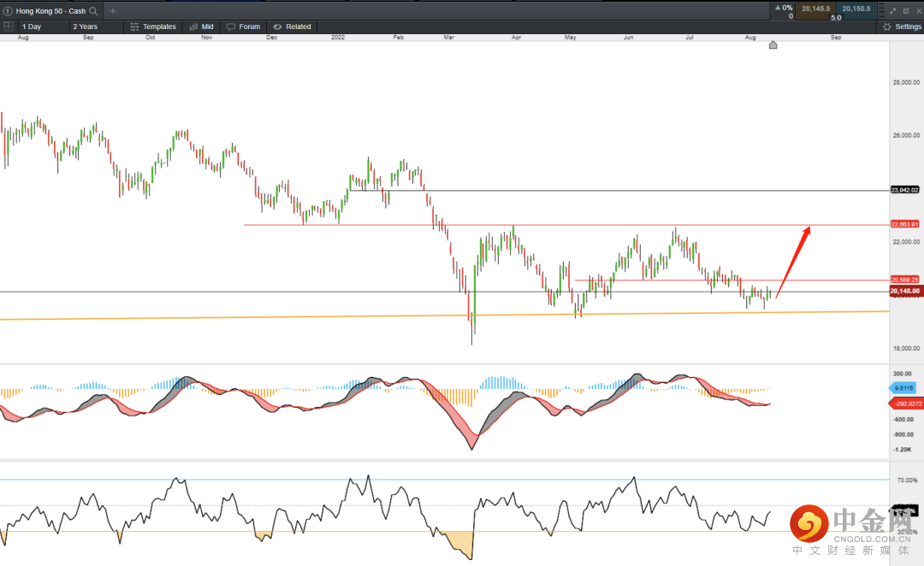Select the 22,663.91 red price level label

[x=904, y=225]
